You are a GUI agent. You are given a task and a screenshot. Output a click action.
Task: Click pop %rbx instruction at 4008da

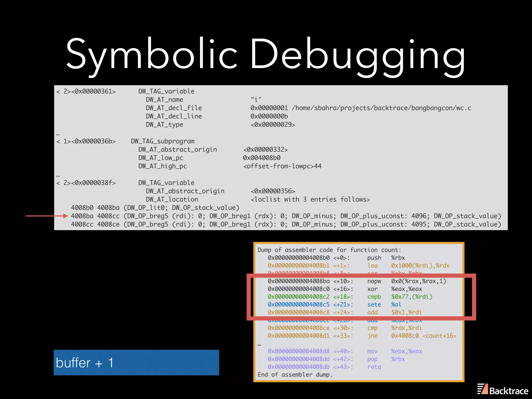coord(336,359)
